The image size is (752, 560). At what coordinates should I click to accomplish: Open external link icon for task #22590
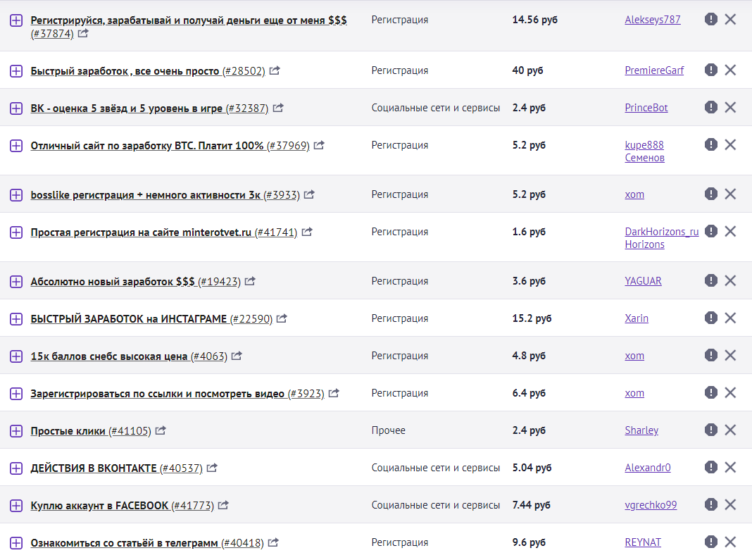282,318
